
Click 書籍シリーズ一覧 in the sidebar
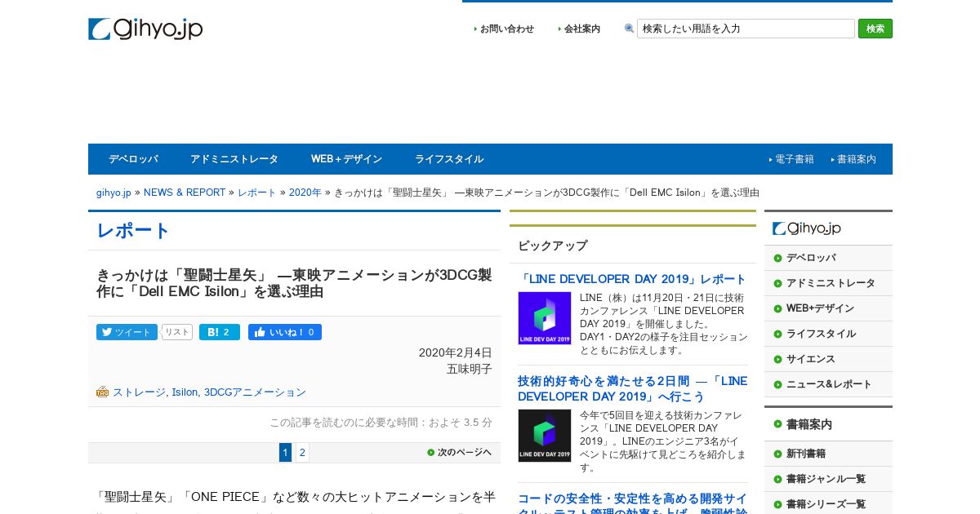click(x=826, y=504)
